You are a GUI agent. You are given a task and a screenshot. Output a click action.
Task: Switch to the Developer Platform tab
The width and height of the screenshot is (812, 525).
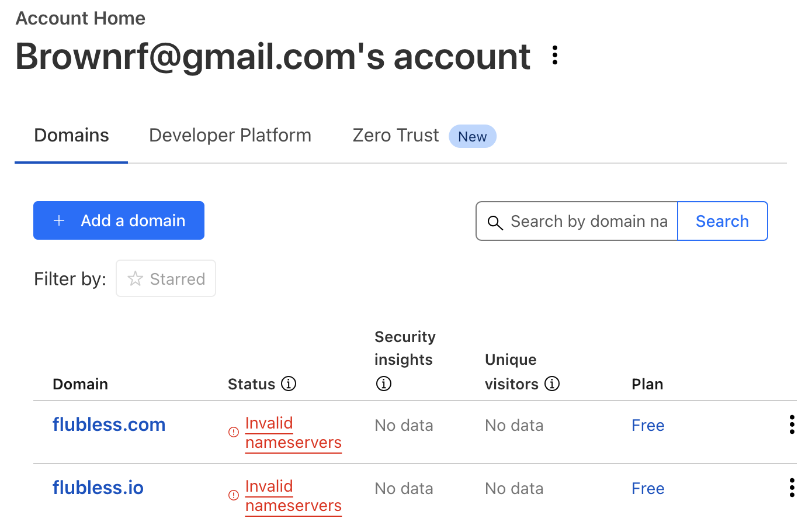tap(230, 135)
